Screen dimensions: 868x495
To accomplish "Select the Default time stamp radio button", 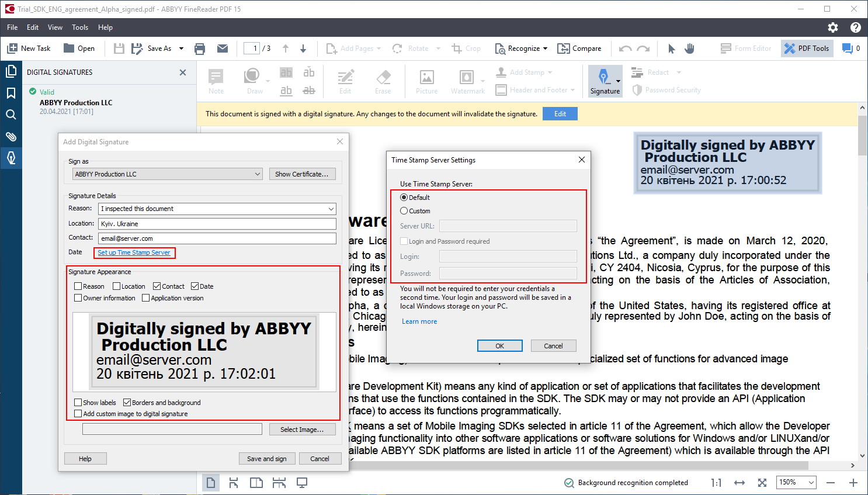I will pos(404,198).
